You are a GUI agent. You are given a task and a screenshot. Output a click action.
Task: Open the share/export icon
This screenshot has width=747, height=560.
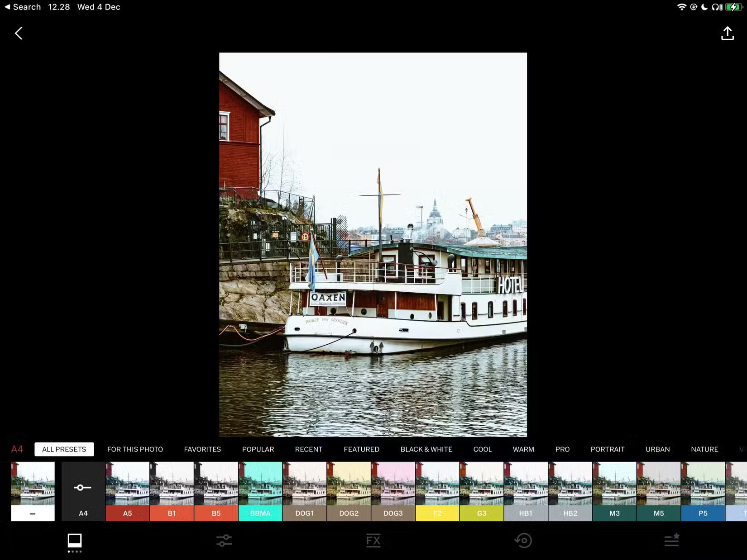[727, 33]
